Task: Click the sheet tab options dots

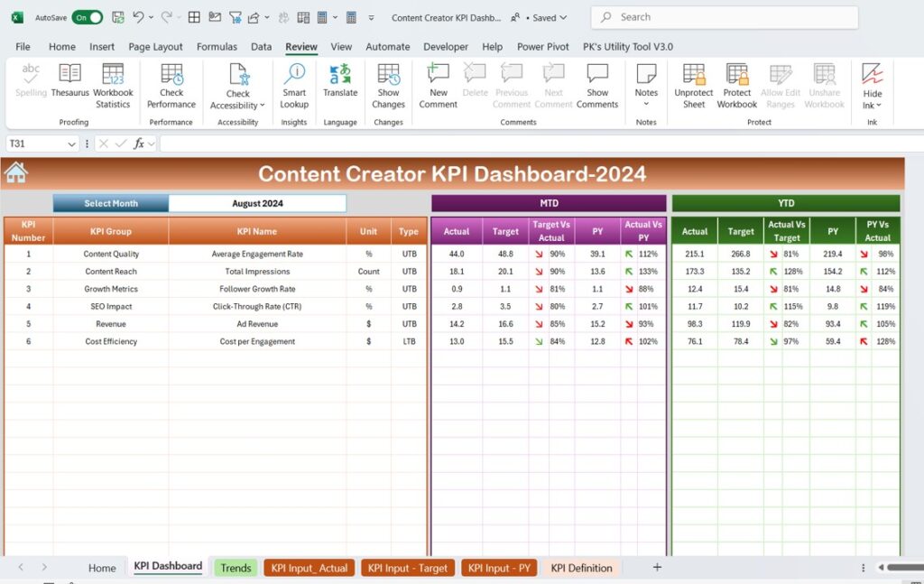Action: [864, 568]
